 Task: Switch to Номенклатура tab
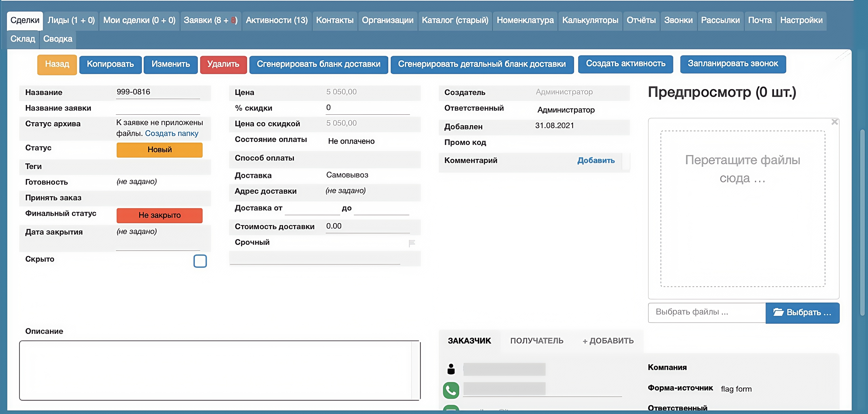point(525,21)
